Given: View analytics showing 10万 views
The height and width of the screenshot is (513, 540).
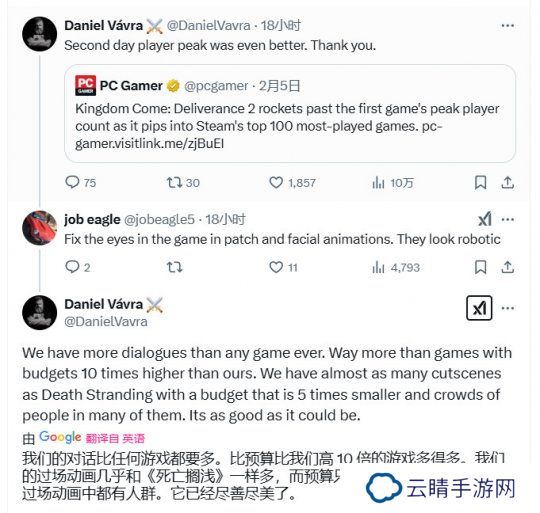Looking at the screenshot, I should (393, 182).
